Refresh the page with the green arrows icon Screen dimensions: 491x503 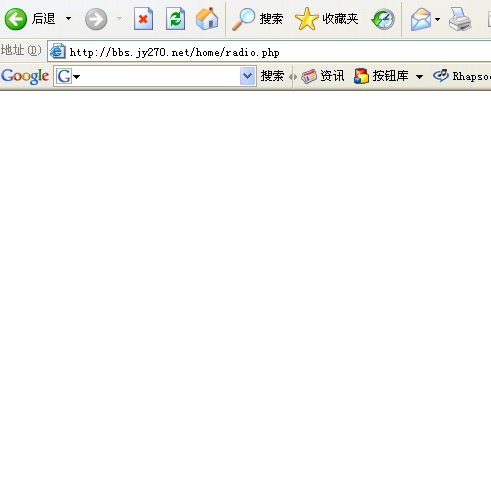coord(175,19)
